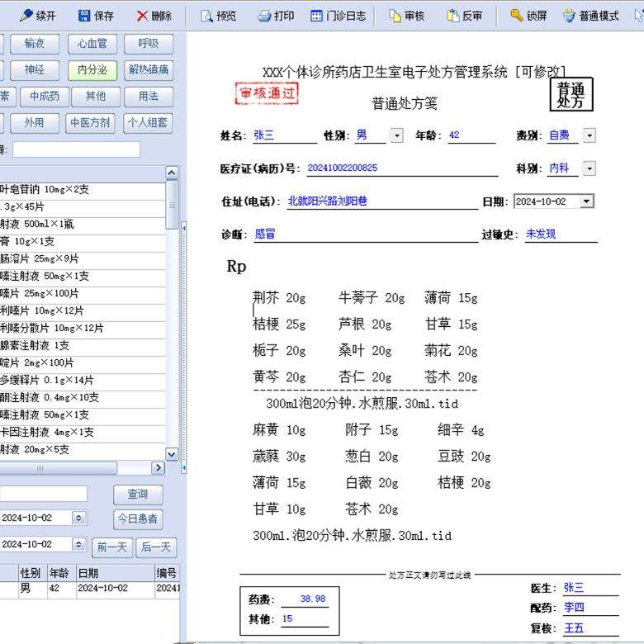The image size is (644, 644).
Task: Open 预览 magnifier preview icon
Action: (x=206, y=16)
